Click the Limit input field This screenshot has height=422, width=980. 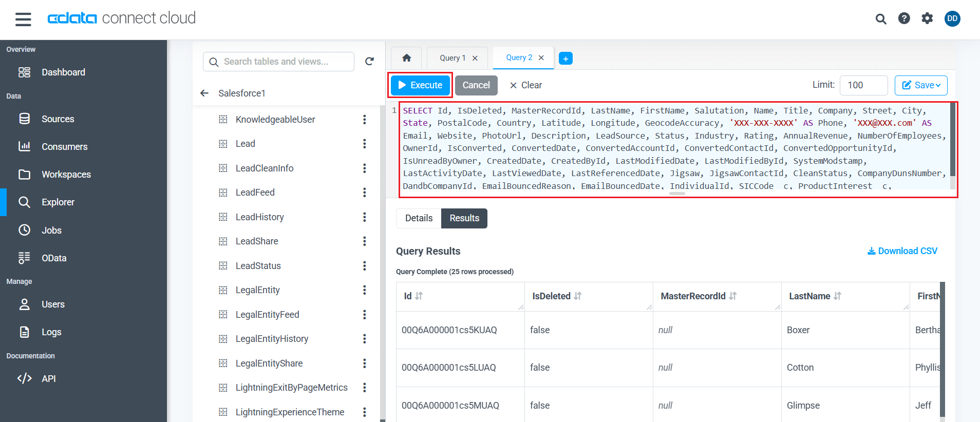[x=863, y=85]
